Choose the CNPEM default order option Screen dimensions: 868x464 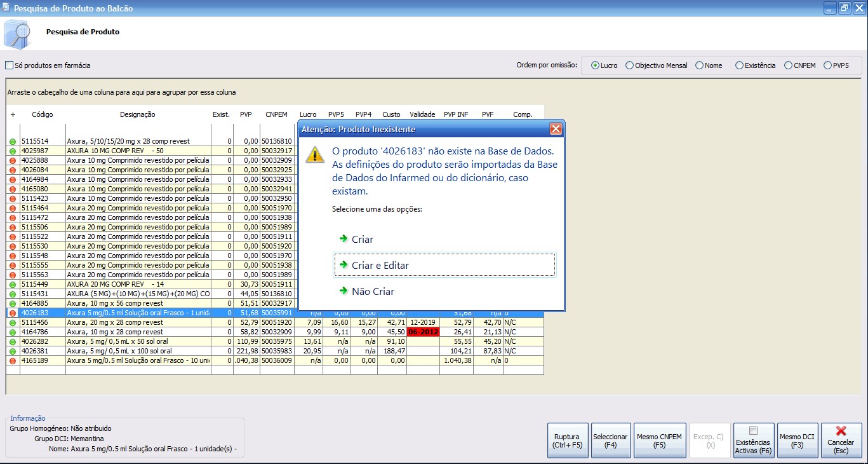click(788, 65)
